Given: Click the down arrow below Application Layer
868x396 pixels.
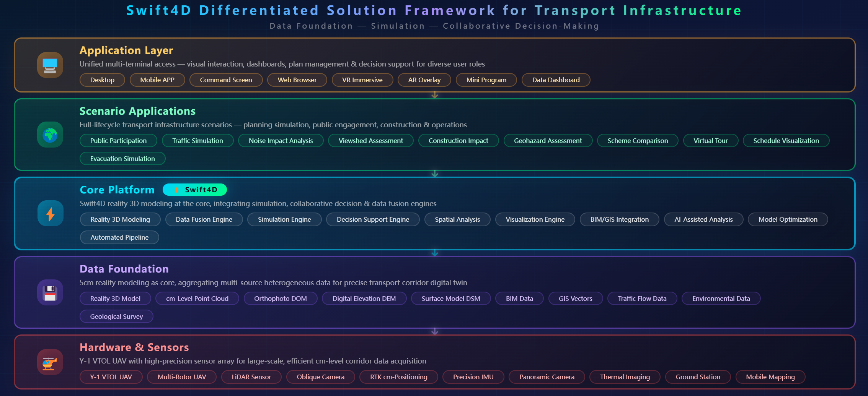Looking at the screenshot, I should 434,95.
